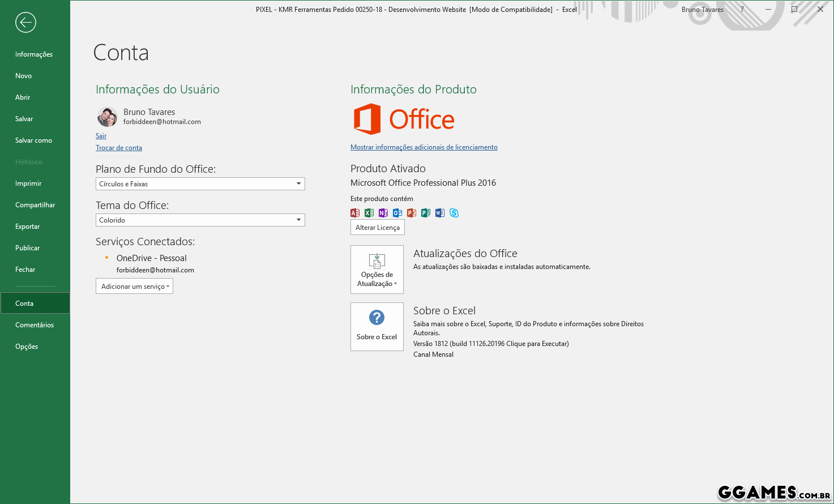Expand the Tema do Office combo box
Image resolution: width=834 pixels, height=504 pixels.
(x=200, y=220)
